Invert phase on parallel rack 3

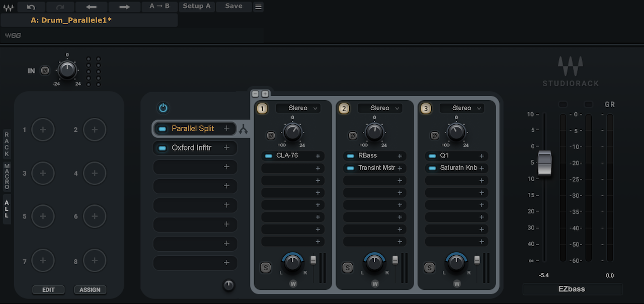pos(435,135)
